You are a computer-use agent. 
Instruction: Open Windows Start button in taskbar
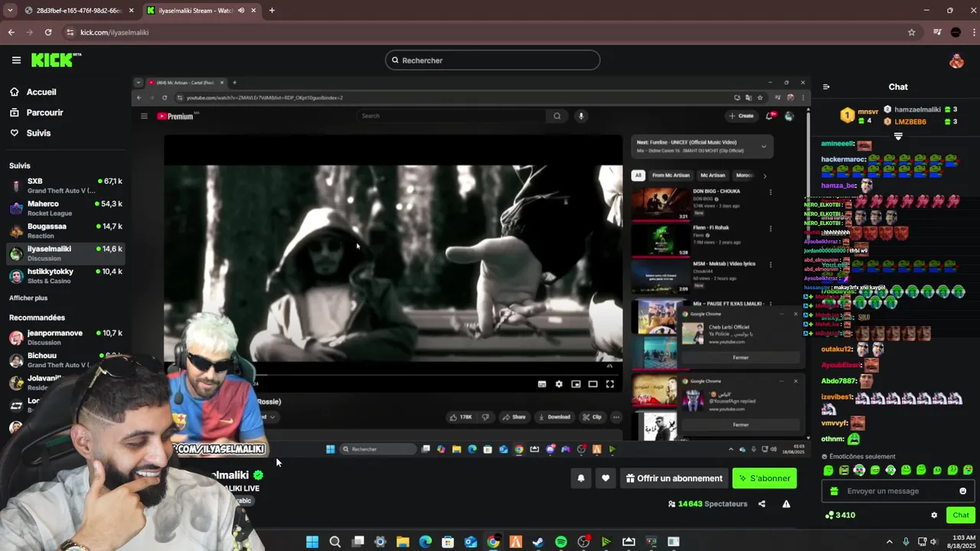tap(312, 542)
